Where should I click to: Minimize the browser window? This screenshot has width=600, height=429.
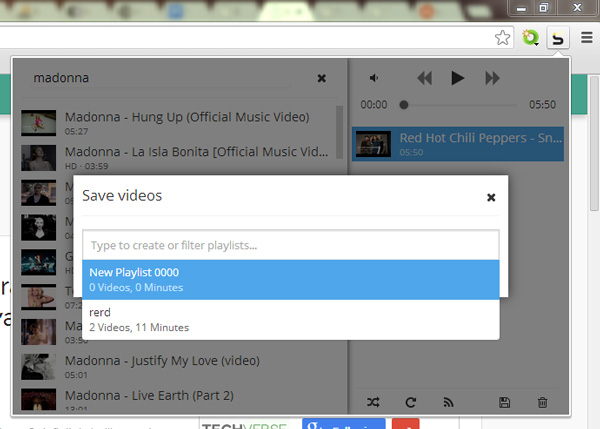521,8
